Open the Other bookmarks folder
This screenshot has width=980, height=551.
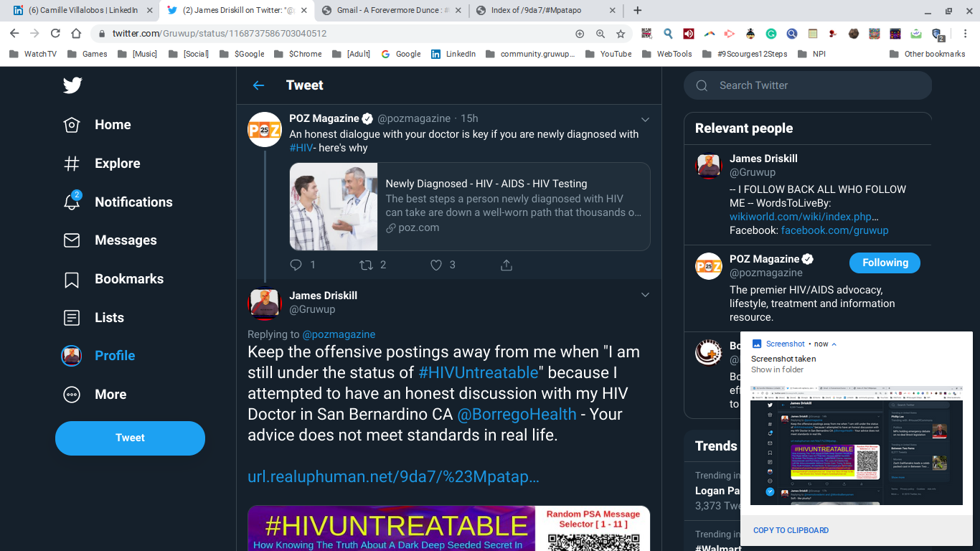[927, 54]
